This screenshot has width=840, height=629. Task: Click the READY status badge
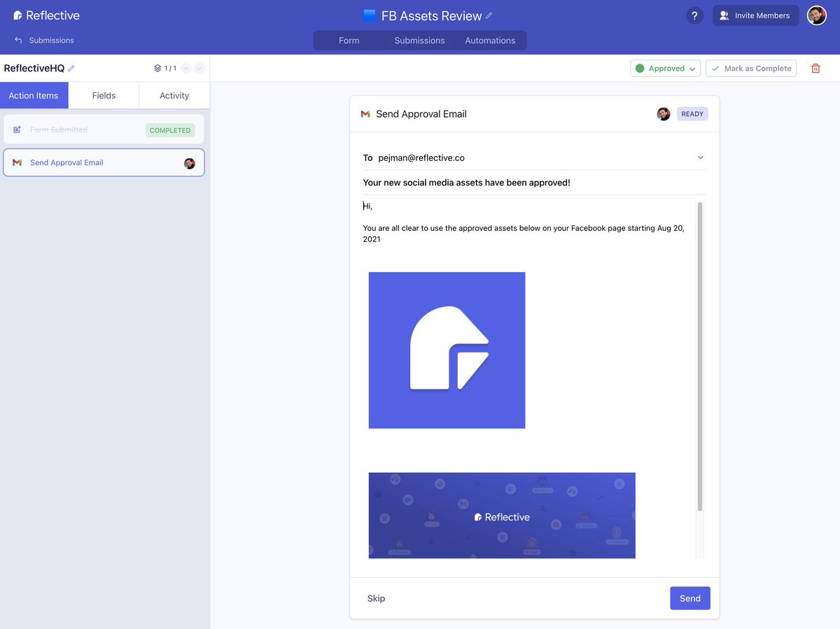tap(692, 114)
